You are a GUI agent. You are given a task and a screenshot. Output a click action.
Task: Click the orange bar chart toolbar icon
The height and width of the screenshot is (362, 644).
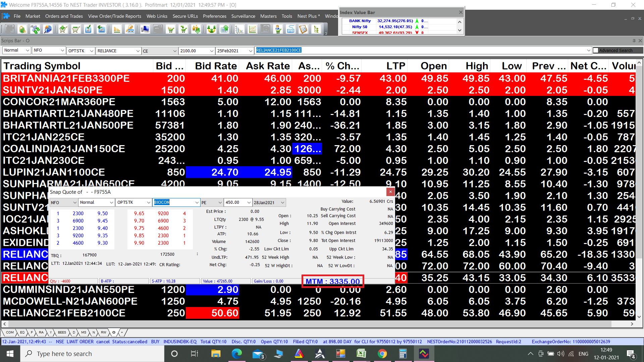tap(117, 29)
